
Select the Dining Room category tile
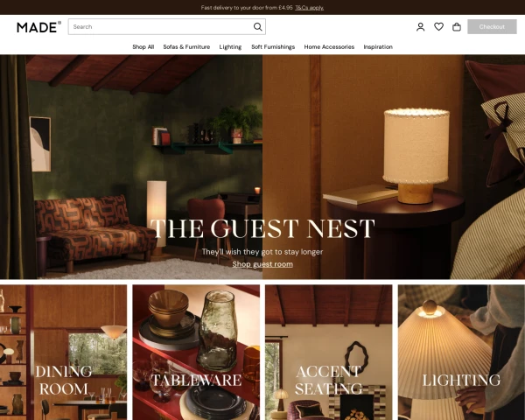tap(64, 353)
